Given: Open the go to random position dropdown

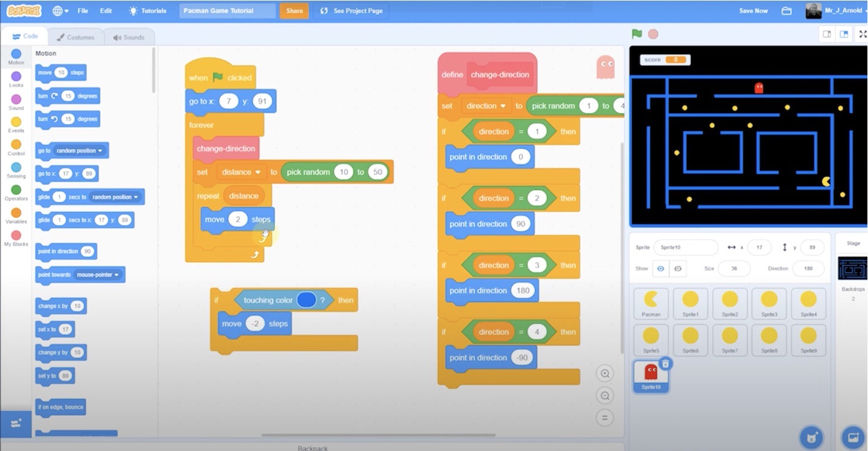Looking at the screenshot, I should pyautogui.click(x=80, y=150).
